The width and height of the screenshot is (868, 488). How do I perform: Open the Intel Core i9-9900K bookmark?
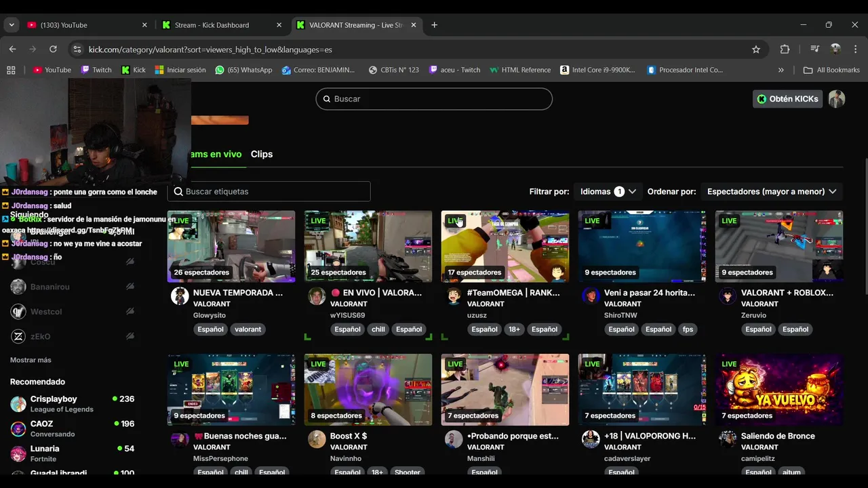tap(598, 70)
